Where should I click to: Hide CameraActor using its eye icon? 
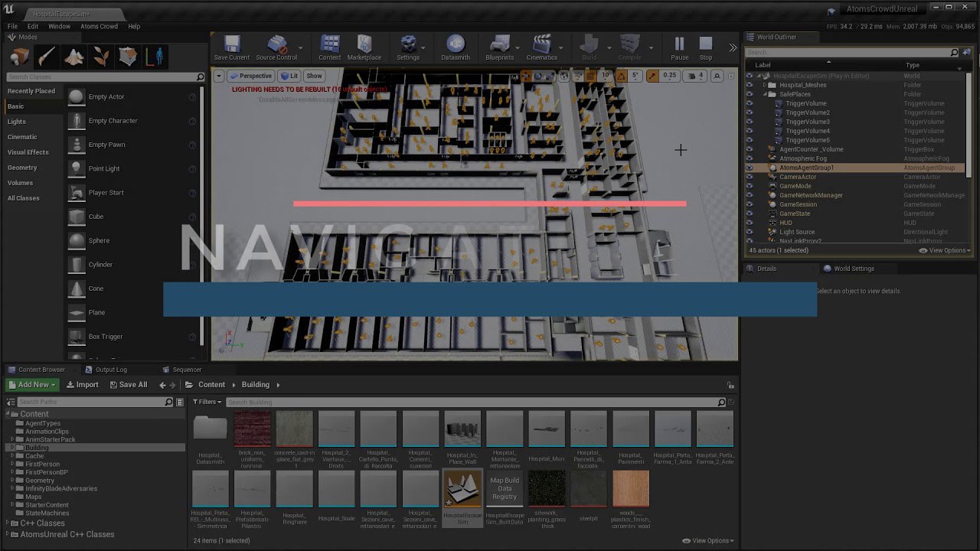pyautogui.click(x=750, y=177)
